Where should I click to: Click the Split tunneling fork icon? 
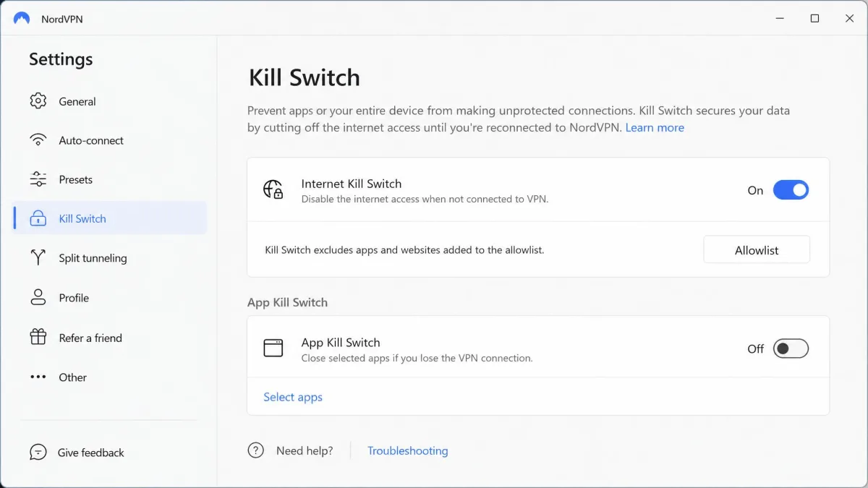coord(38,257)
